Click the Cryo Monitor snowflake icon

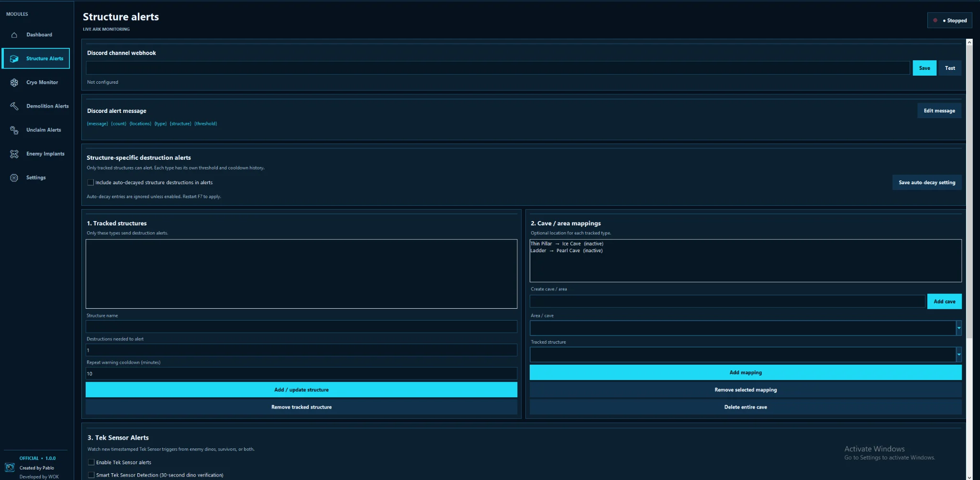(x=14, y=82)
